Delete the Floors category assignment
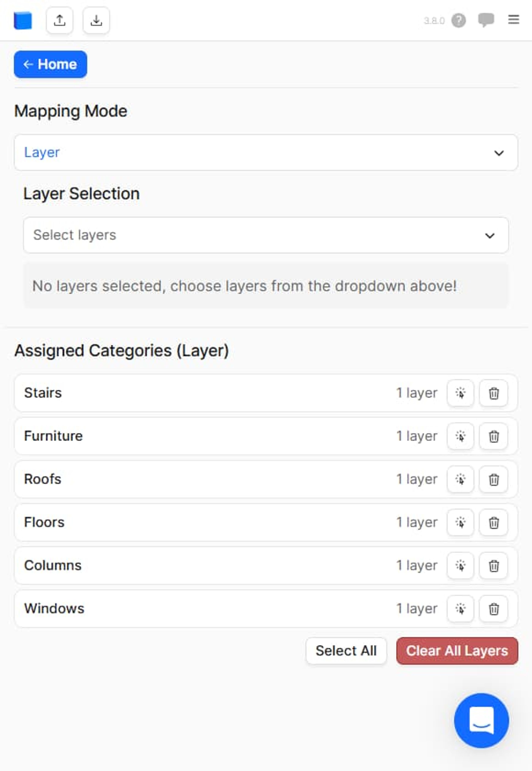Image resolution: width=532 pixels, height=771 pixels. 494,522
